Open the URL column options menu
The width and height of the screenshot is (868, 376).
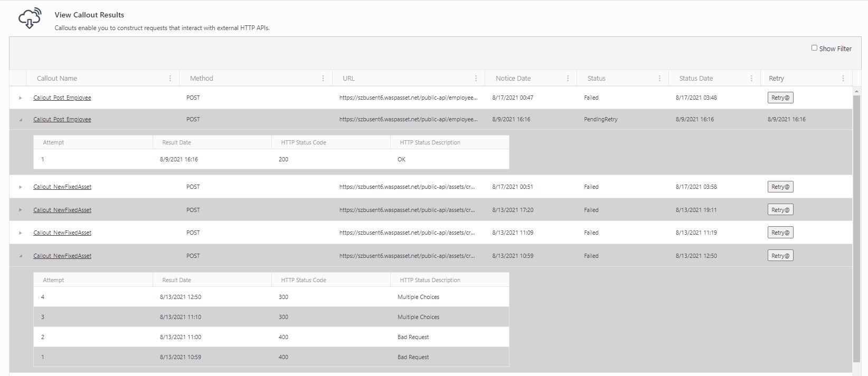(x=476, y=78)
